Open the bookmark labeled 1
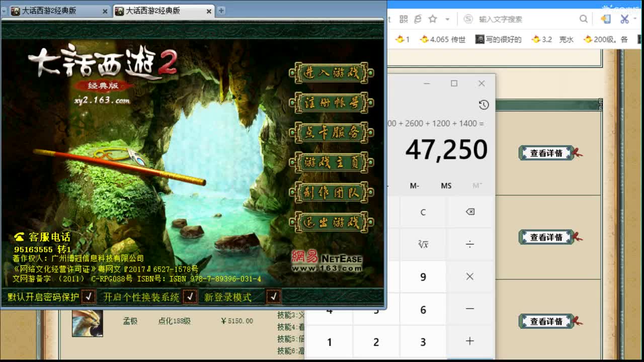644x362 pixels. [403, 39]
